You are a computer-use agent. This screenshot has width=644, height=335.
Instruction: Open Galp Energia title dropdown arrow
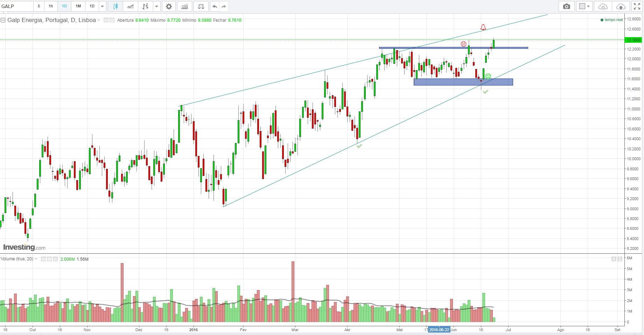click(99, 20)
